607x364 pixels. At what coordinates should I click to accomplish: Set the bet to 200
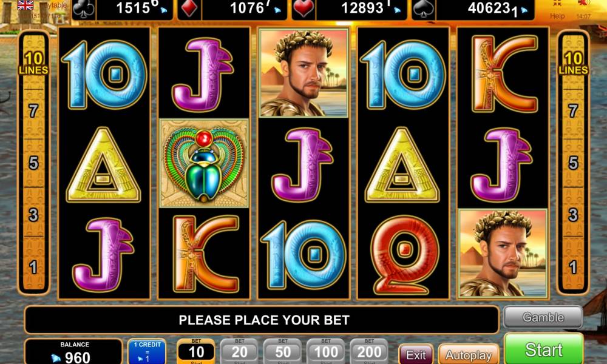pos(369,351)
